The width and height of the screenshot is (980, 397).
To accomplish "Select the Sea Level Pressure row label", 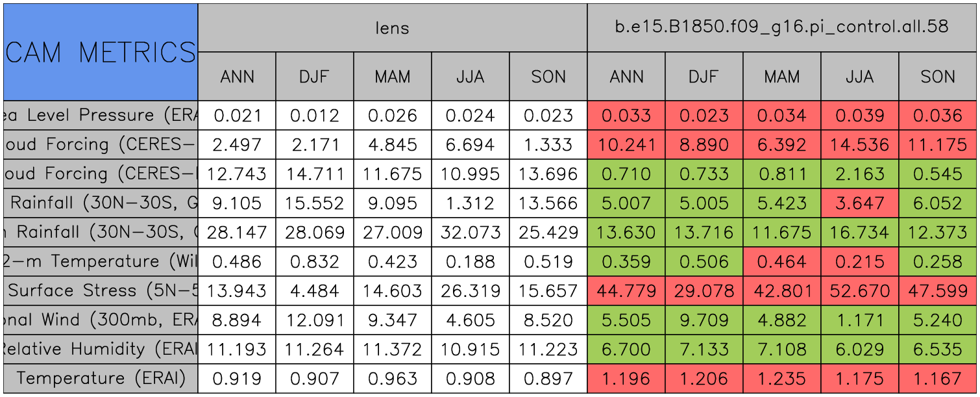I will [101, 116].
